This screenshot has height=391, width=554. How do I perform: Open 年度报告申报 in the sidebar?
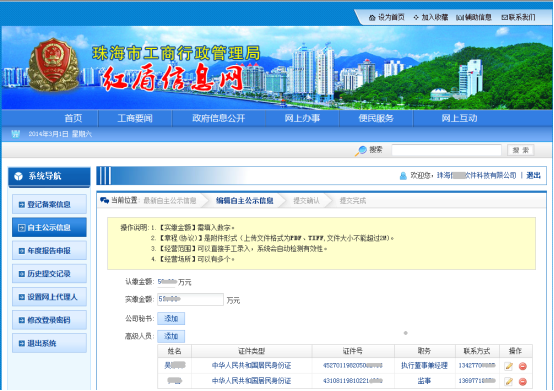pyautogui.click(x=49, y=250)
